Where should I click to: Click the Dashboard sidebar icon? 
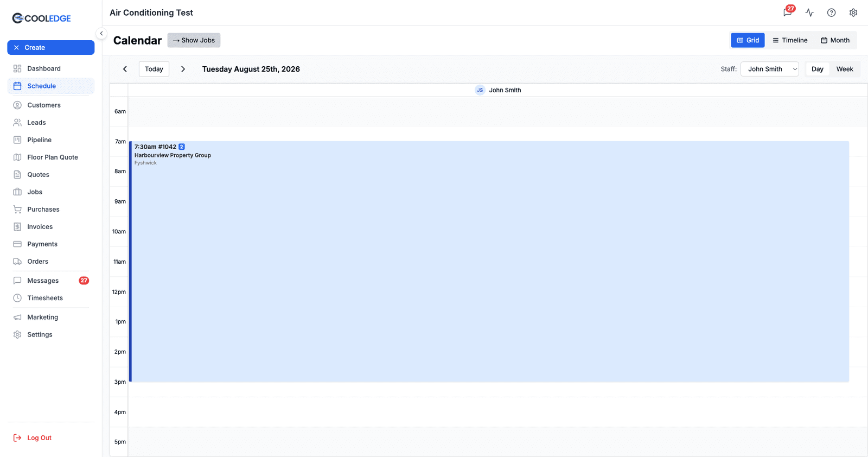coord(17,68)
